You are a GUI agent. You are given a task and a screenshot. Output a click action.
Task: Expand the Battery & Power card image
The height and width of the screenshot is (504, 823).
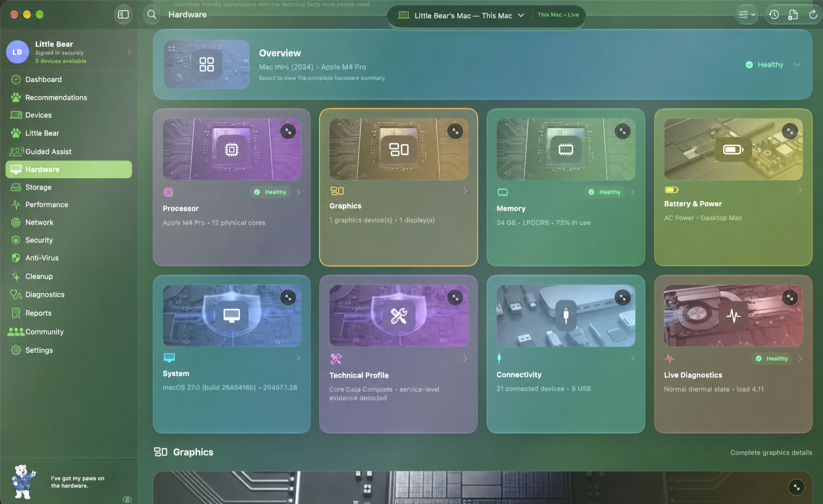coord(790,131)
